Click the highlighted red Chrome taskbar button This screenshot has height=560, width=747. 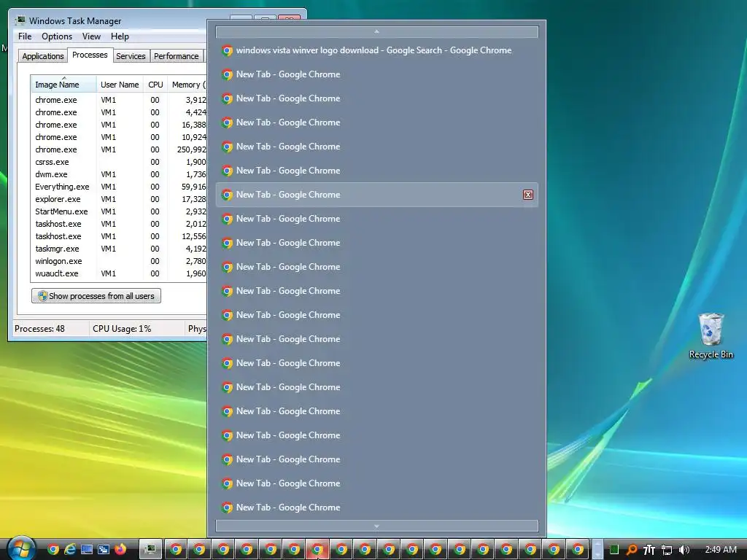pos(317,550)
